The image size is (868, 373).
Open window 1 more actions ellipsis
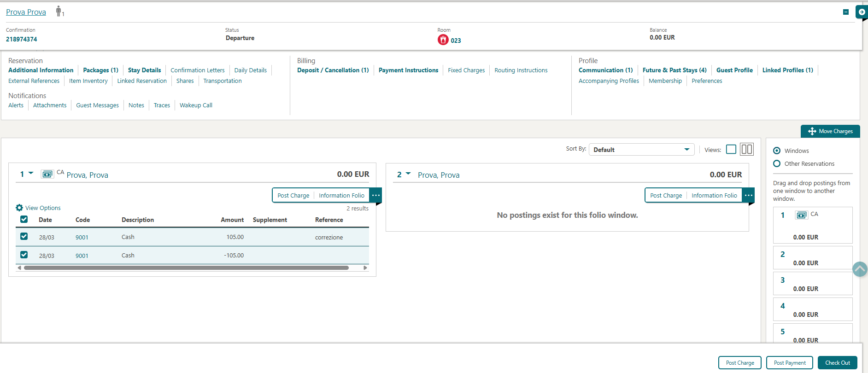(x=376, y=195)
